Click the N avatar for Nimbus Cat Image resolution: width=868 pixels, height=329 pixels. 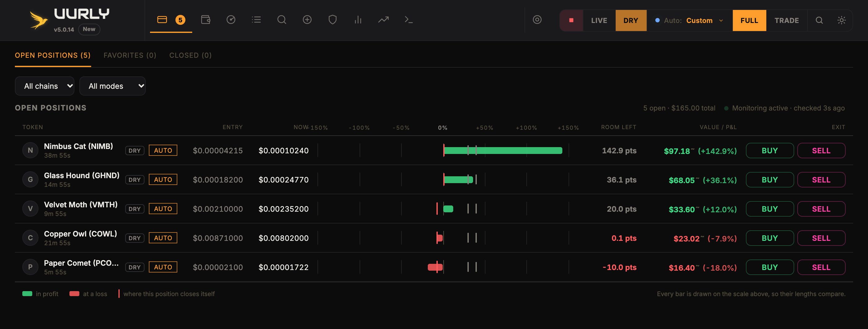coord(30,151)
